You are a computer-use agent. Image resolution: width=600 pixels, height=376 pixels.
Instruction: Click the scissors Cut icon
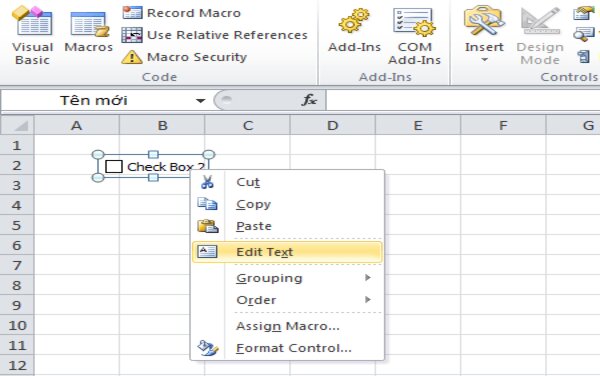pyautogui.click(x=207, y=182)
